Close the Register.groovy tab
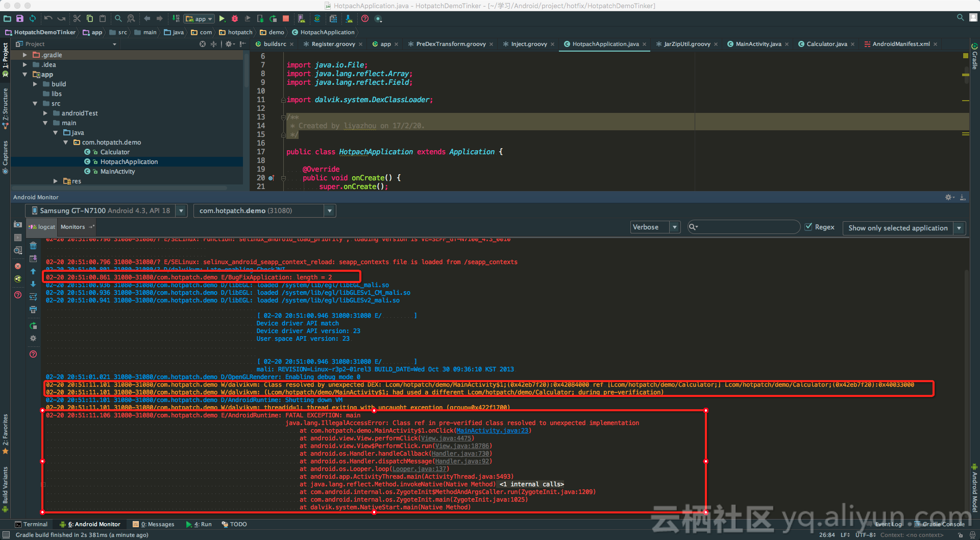980x540 pixels. [x=361, y=44]
